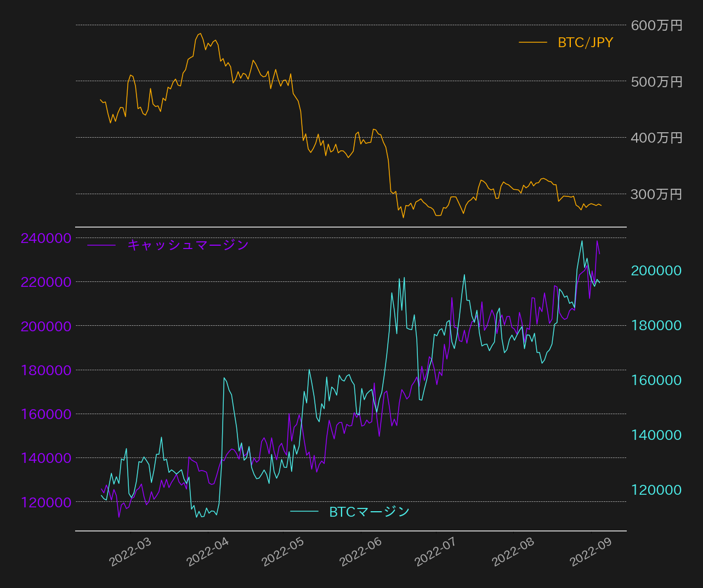Click the 180000 purple axis tick
Screen dimensions: 703x588
coord(46,370)
